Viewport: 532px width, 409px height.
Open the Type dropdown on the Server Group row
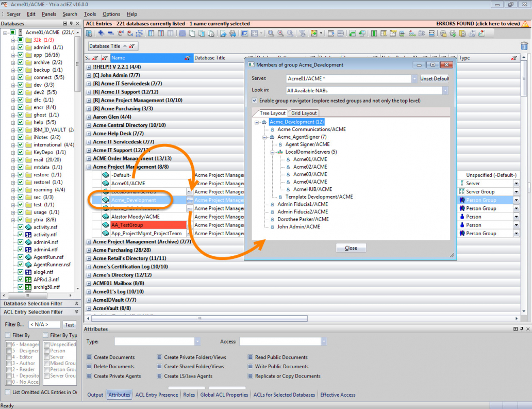[516, 192]
